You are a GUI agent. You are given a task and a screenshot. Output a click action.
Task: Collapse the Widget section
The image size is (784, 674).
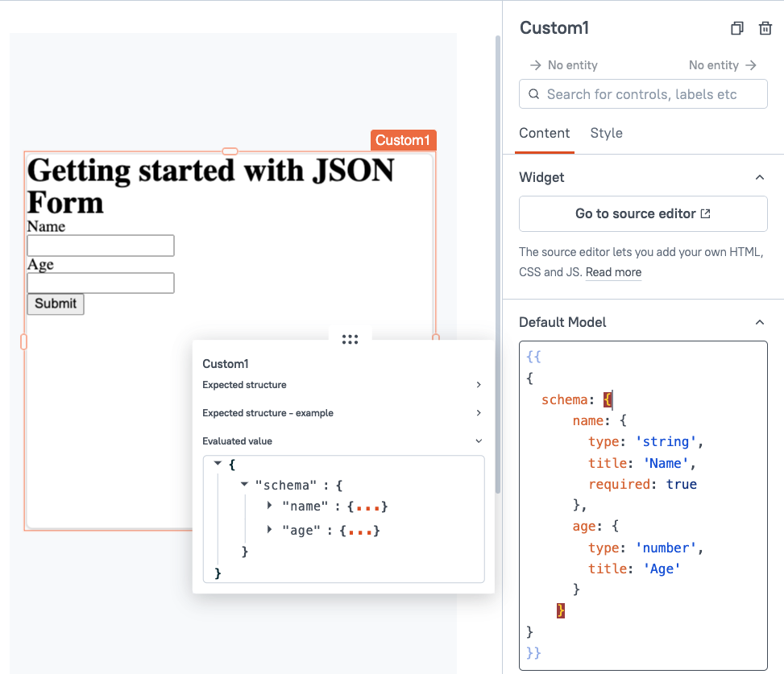click(x=759, y=177)
